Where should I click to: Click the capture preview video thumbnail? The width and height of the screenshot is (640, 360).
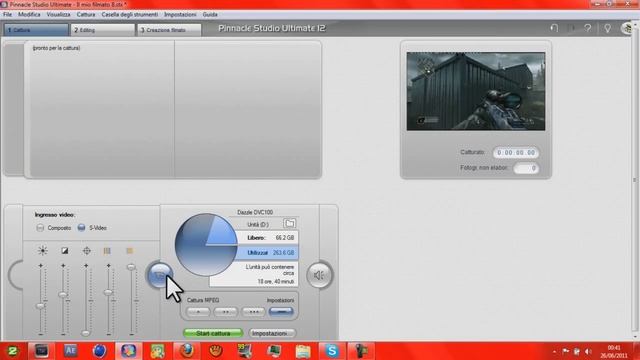pyautogui.click(x=476, y=91)
